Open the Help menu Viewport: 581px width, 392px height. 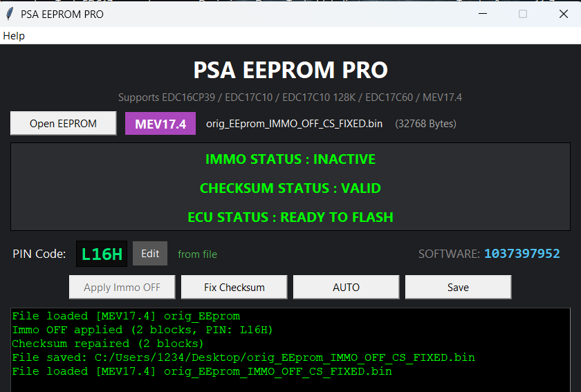[x=14, y=36]
